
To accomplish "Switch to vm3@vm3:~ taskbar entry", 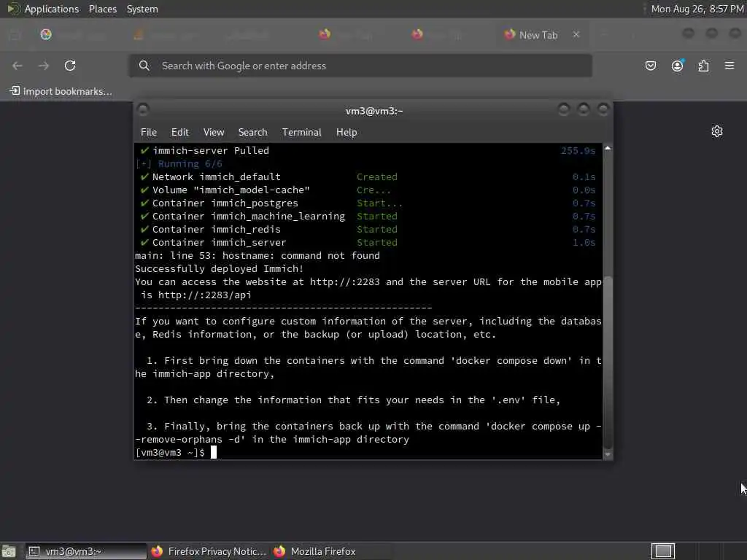I will (x=86, y=551).
